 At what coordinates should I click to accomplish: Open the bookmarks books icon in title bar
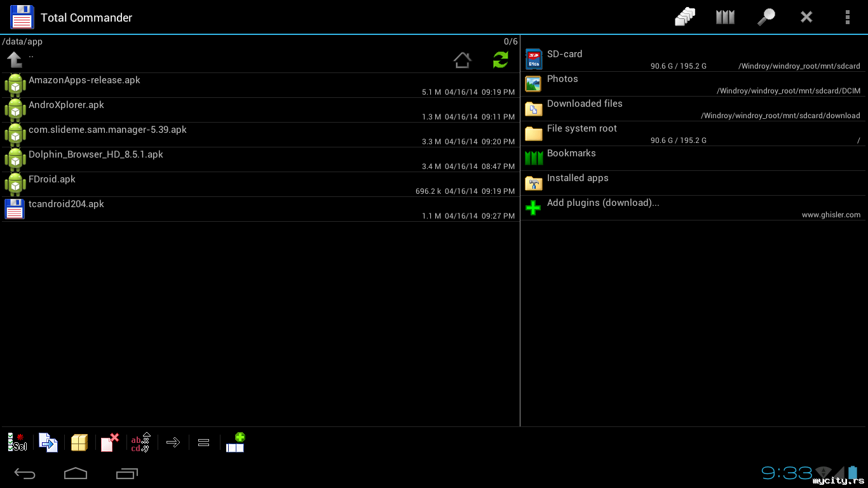pyautogui.click(x=725, y=17)
